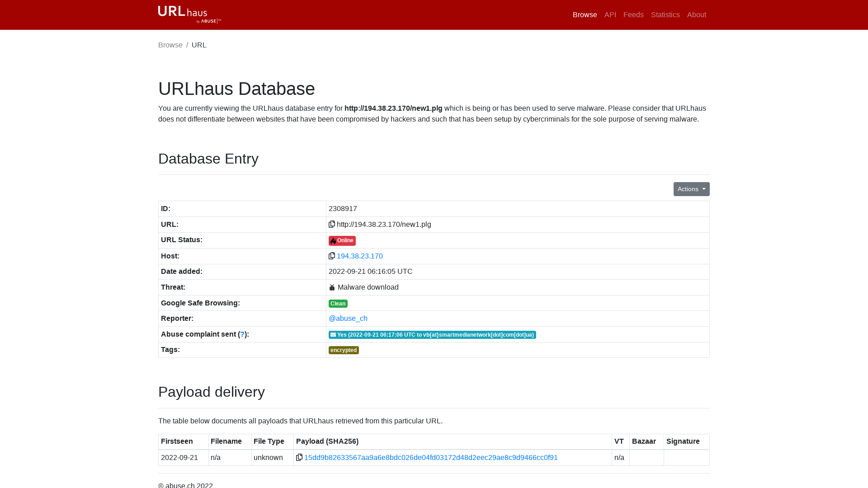Screen dimensions: 868x488
Task: Click the copy icon next to the URL
Action: pos(332,224)
